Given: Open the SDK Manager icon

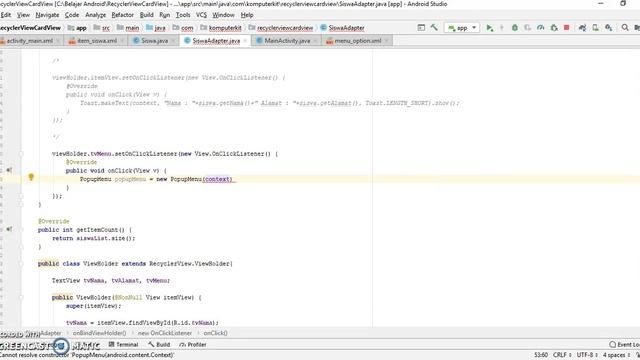Looking at the screenshot, I should coord(609,27).
